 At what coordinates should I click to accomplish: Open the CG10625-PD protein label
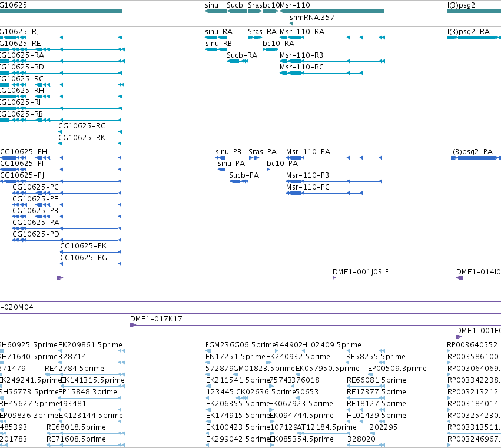[x=36, y=234]
